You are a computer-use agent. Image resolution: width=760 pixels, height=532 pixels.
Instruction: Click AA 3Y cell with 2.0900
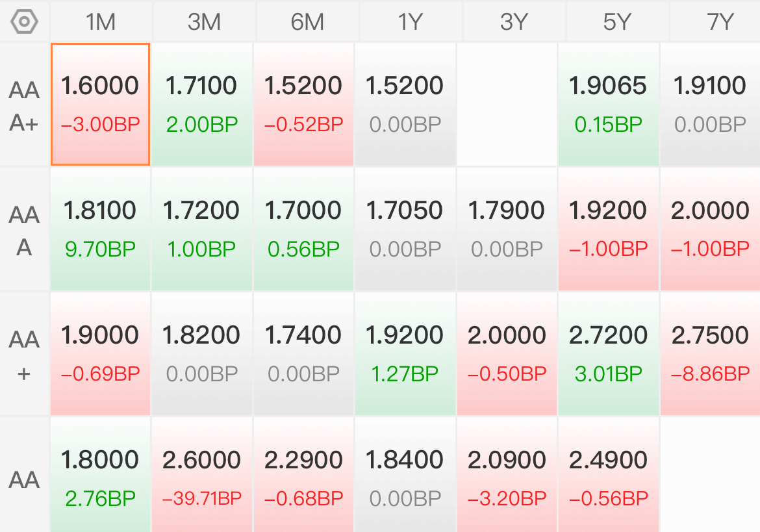click(x=507, y=477)
